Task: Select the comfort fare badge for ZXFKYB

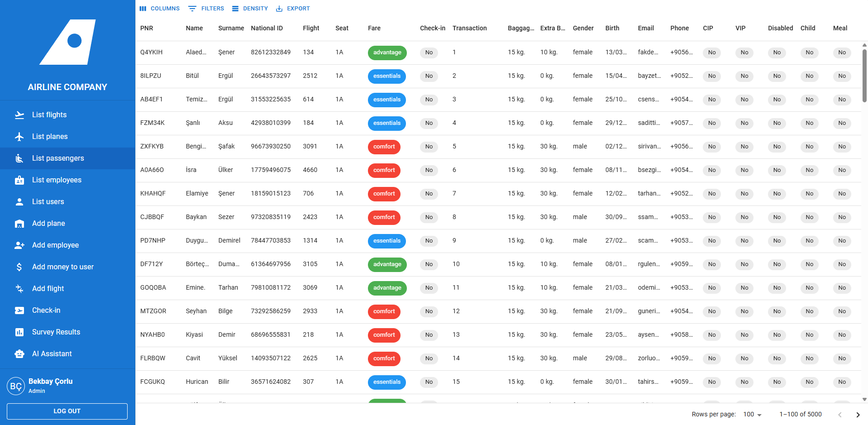Action: (x=384, y=147)
